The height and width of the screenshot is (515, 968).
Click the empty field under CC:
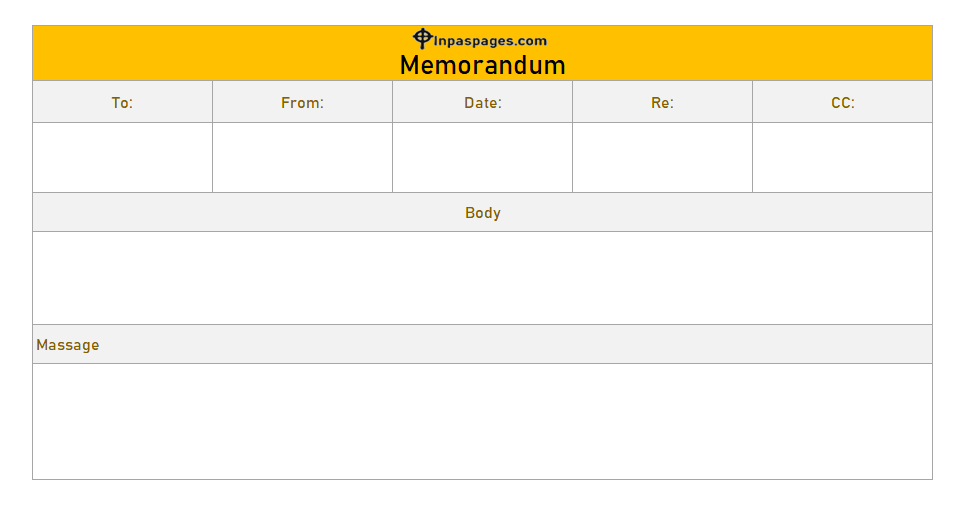pyautogui.click(x=843, y=157)
